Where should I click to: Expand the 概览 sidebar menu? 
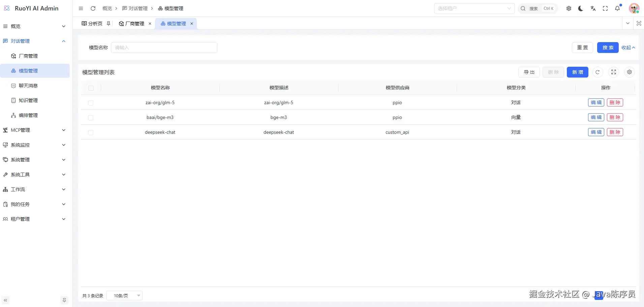click(35, 26)
